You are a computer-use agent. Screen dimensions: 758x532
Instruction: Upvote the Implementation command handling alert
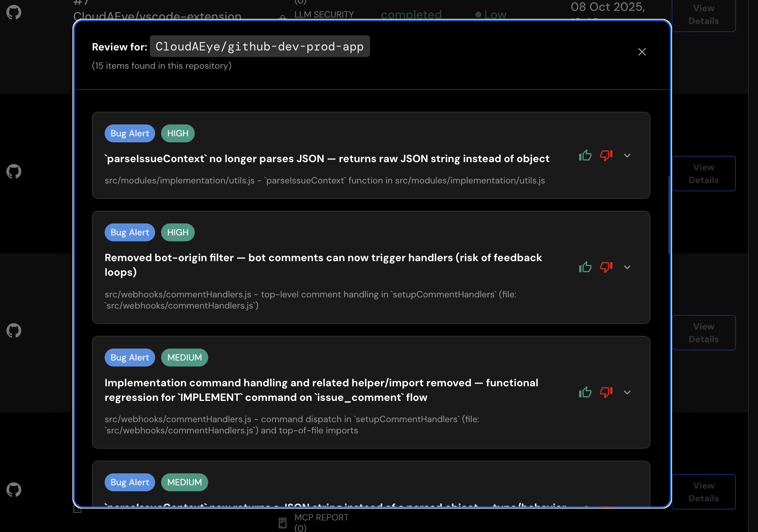[585, 392]
